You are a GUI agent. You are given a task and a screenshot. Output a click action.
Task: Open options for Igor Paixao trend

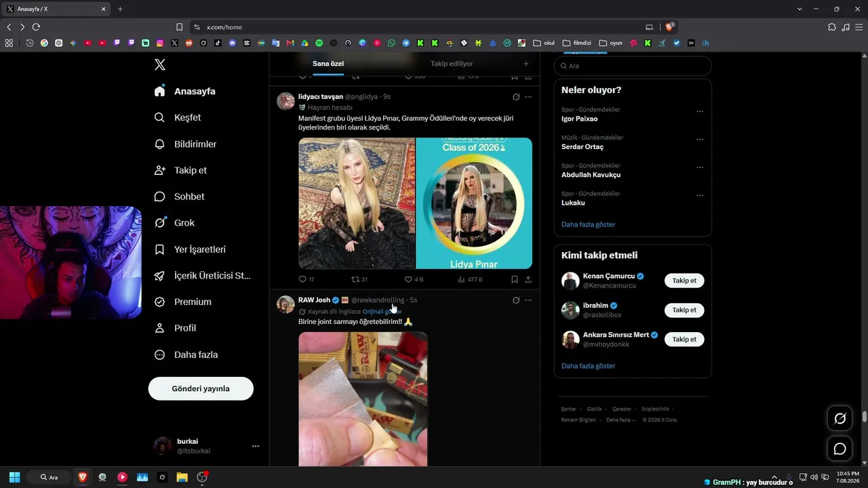700,111
